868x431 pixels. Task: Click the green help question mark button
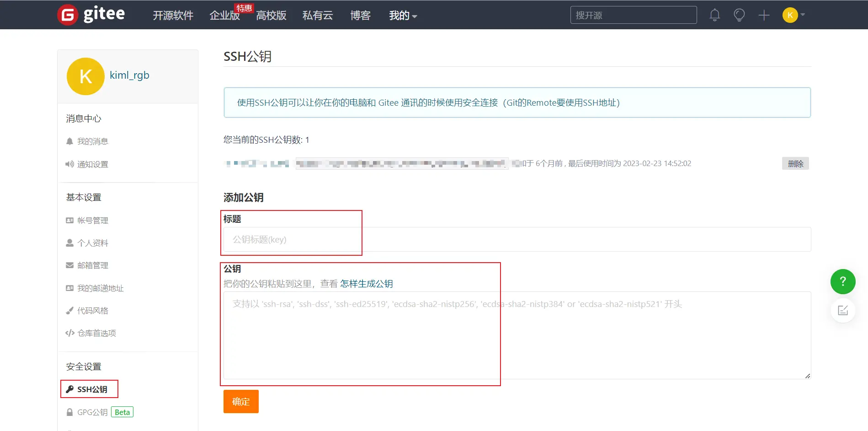click(842, 281)
